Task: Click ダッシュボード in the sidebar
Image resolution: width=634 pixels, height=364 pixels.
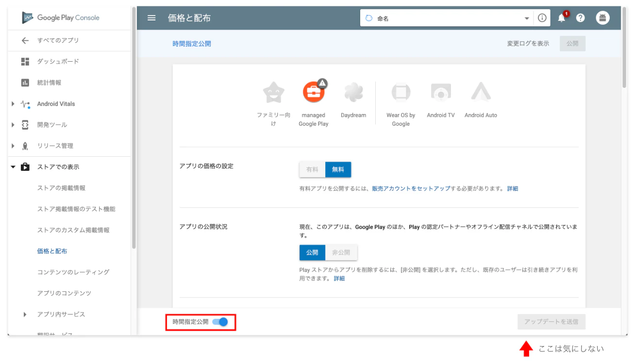Action: click(58, 61)
